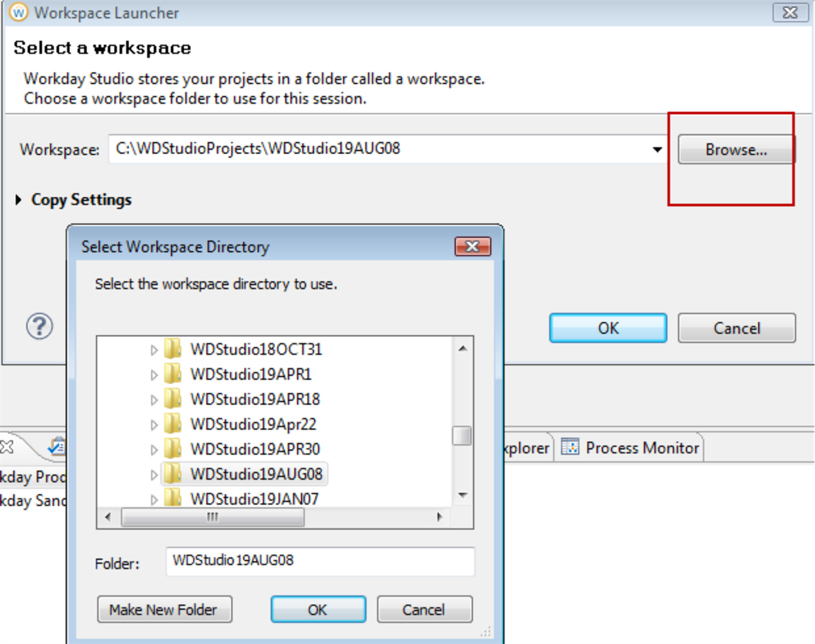Select the WDStudio19JAN07 folder name
Viewport: 815px width, 644px height.
(x=254, y=499)
